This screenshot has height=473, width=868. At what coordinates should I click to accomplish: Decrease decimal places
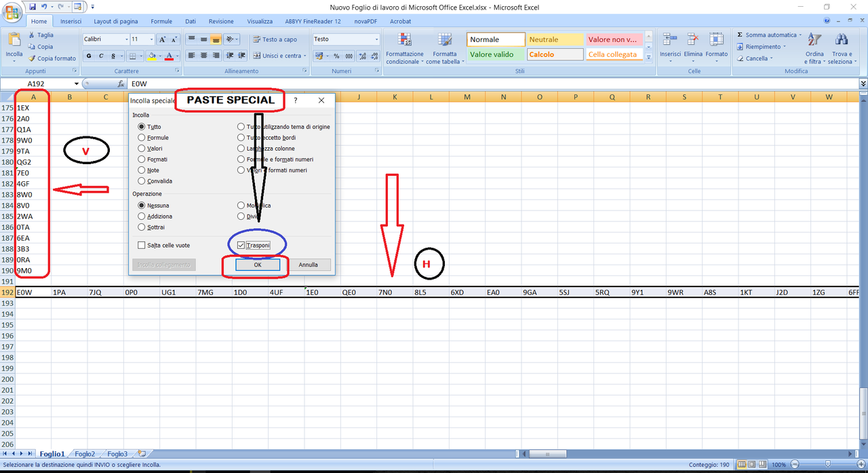point(374,56)
